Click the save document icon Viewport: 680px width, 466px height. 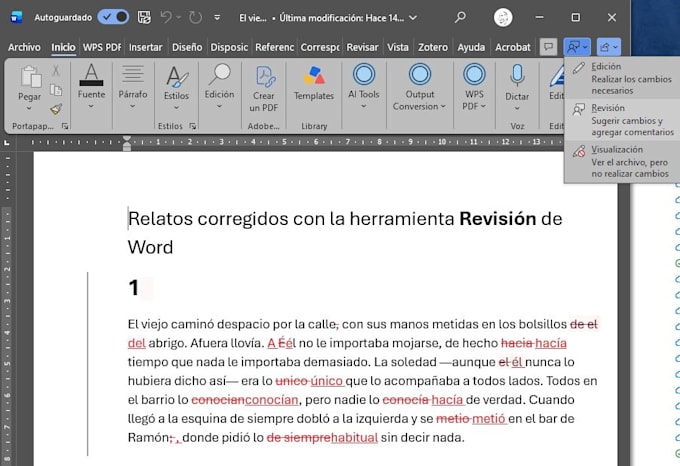(x=144, y=17)
